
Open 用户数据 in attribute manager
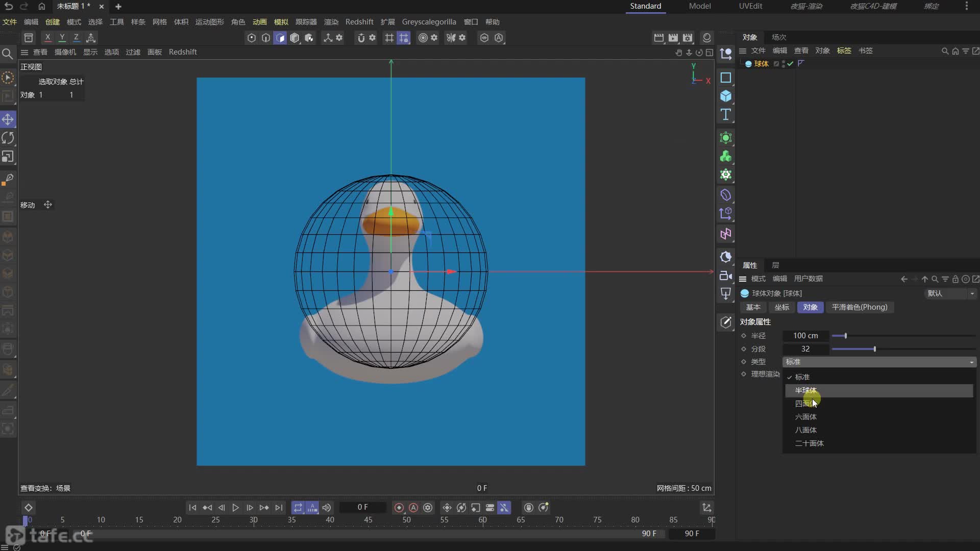point(808,279)
